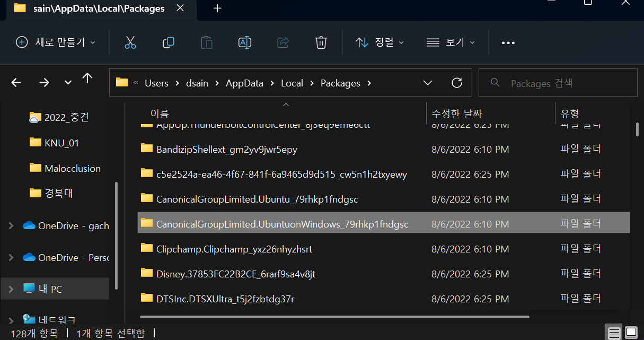Expand OneDrive - Perso tree node

point(11,257)
